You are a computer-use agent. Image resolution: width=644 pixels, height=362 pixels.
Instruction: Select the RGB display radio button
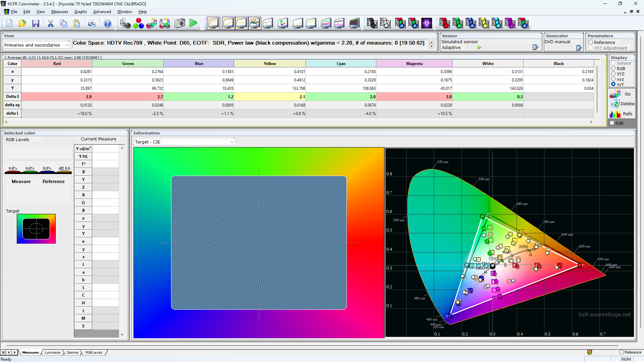point(613,68)
